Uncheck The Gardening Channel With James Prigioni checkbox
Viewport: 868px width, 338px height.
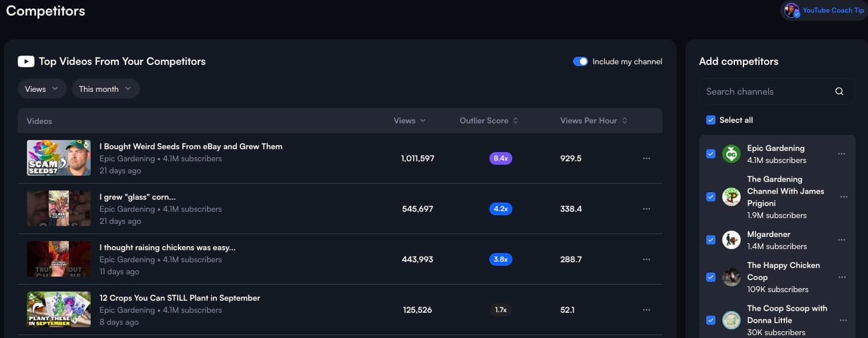coord(711,197)
